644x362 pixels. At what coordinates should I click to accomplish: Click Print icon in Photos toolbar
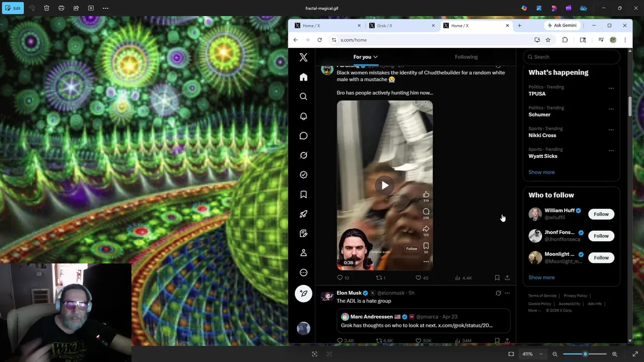click(x=61, y=8)
